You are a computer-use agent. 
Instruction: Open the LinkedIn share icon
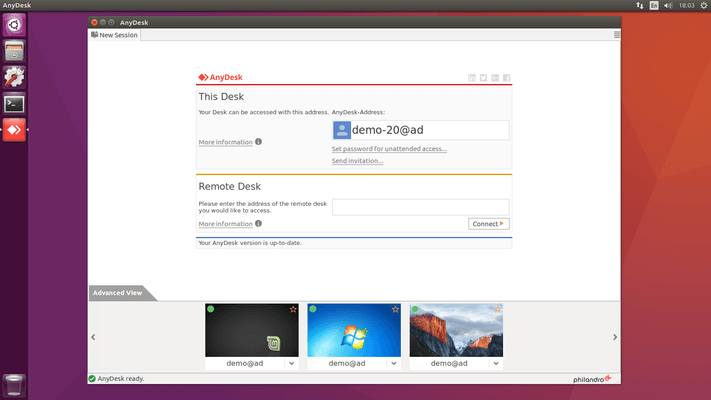[472, 78]
